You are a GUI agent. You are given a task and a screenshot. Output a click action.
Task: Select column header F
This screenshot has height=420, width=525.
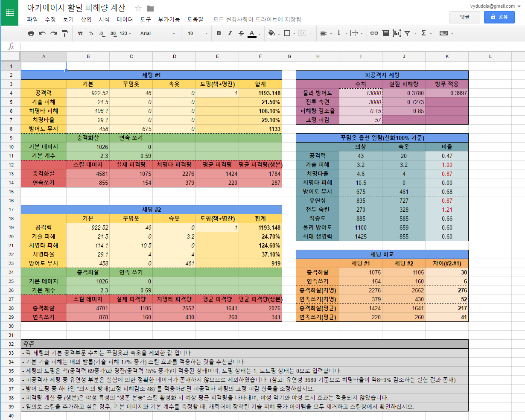pyautogui.click(x=260, y=57)
